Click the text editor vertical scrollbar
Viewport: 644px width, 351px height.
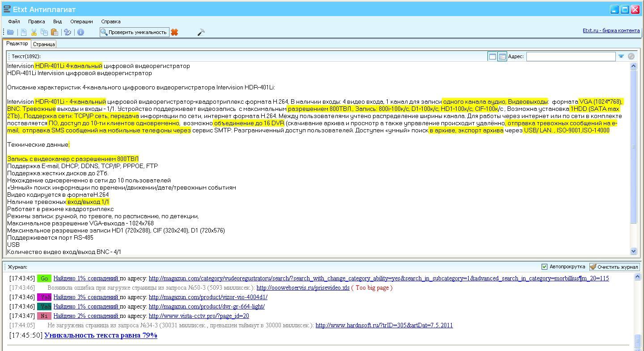click(x=633, y=146)
